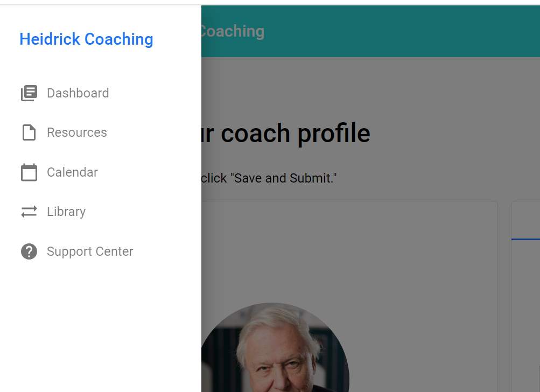Go to the Resources menu entry
The width and height of the screenshot is (540, 392).
[77, 132]
